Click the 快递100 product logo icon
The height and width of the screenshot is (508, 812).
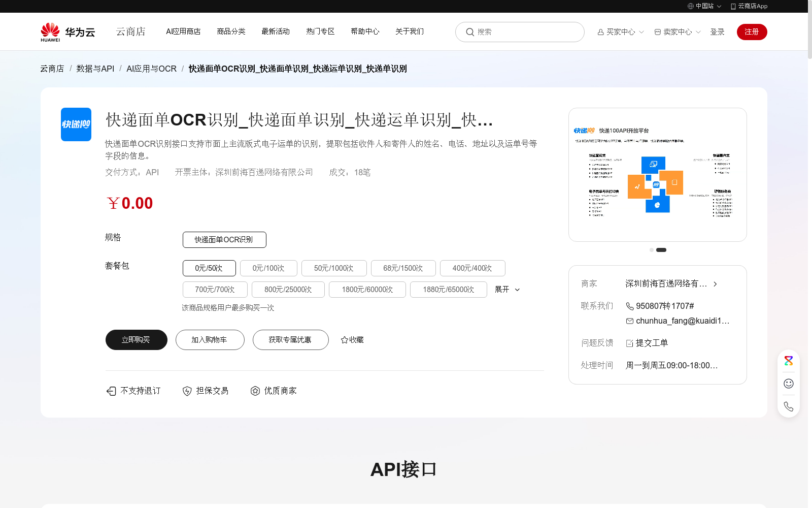[76, 124]
